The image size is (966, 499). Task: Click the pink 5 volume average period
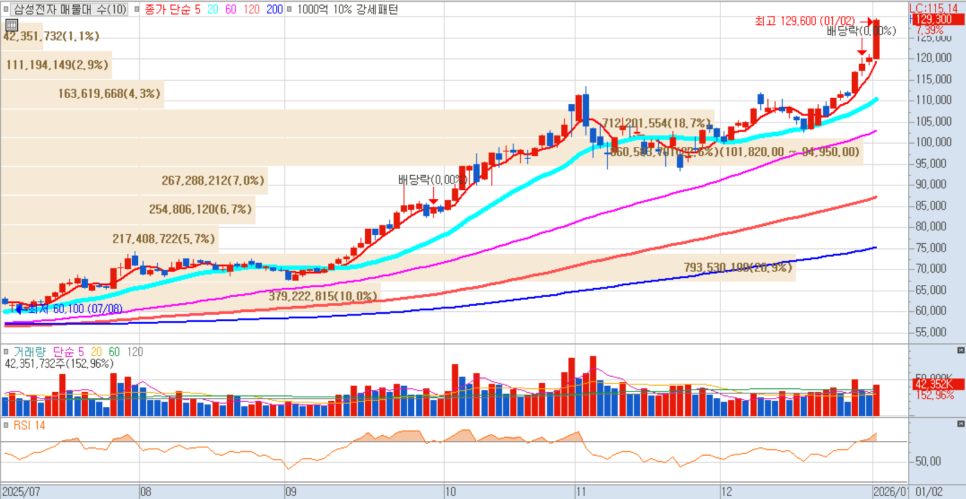coord(79,352)
